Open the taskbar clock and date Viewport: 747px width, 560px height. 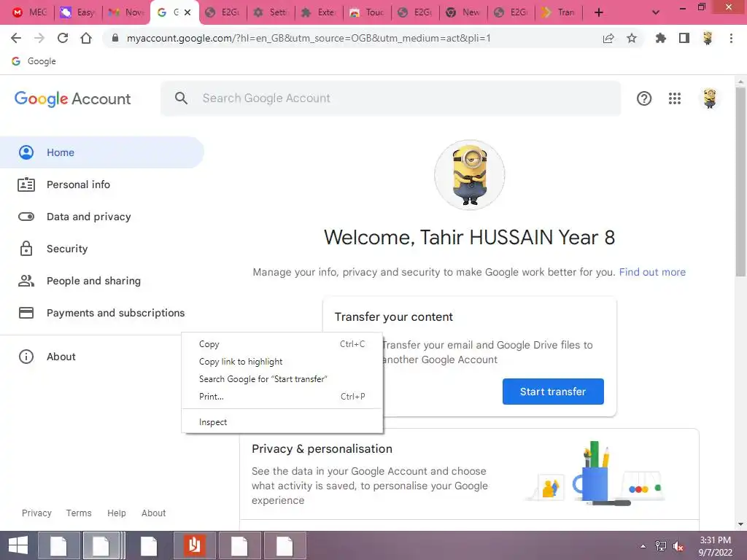click(715, 546)
